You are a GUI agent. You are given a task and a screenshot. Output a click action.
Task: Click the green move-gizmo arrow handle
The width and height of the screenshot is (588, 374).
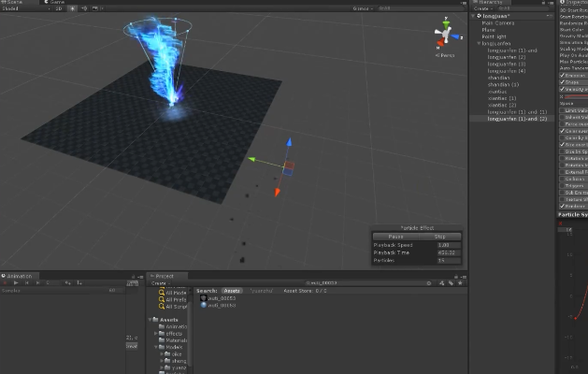(251, 160)
